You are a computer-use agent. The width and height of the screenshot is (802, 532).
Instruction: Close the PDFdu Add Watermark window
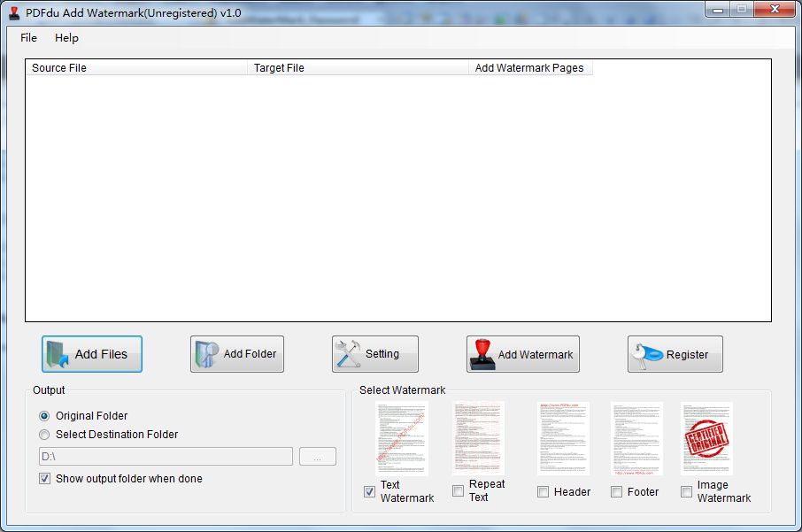coord(775,10)
